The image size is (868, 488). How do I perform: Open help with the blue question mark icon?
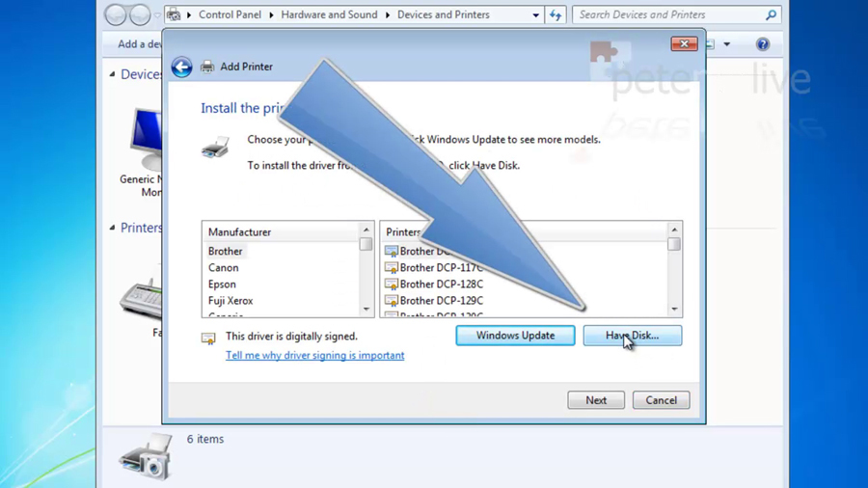click(x=763, y=44)
